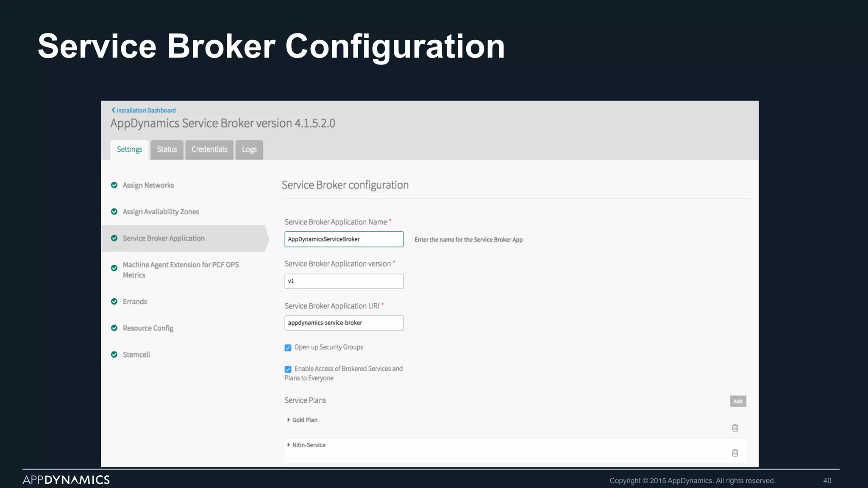Go to Errands section

point(135,302)
